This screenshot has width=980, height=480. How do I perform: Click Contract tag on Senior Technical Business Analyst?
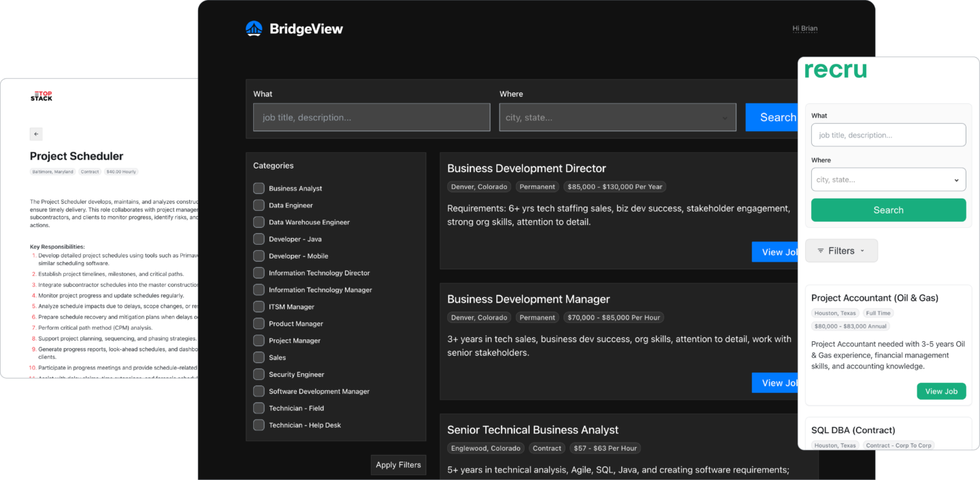(x=547, y=448)
